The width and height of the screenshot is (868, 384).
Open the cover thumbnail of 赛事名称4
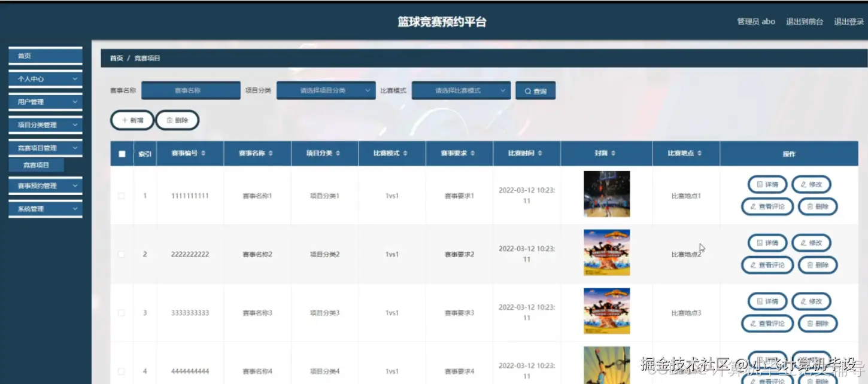click(x=606, y=365)
